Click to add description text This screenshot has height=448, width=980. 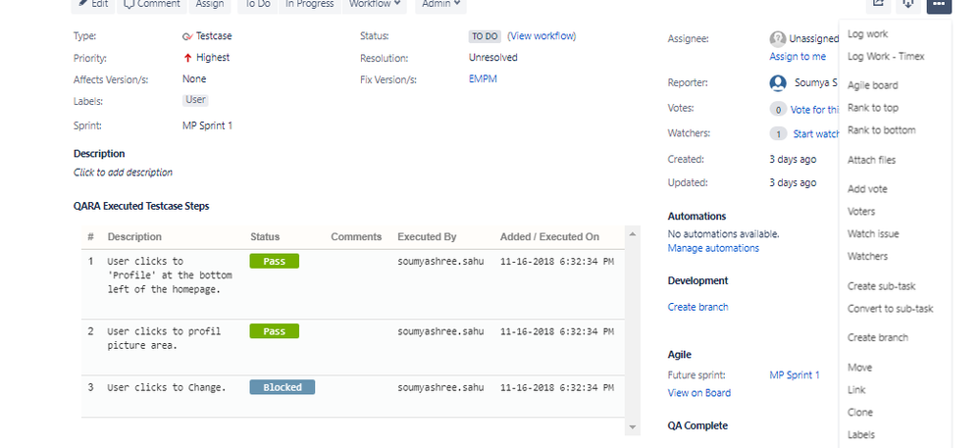[x=124, y=173]
